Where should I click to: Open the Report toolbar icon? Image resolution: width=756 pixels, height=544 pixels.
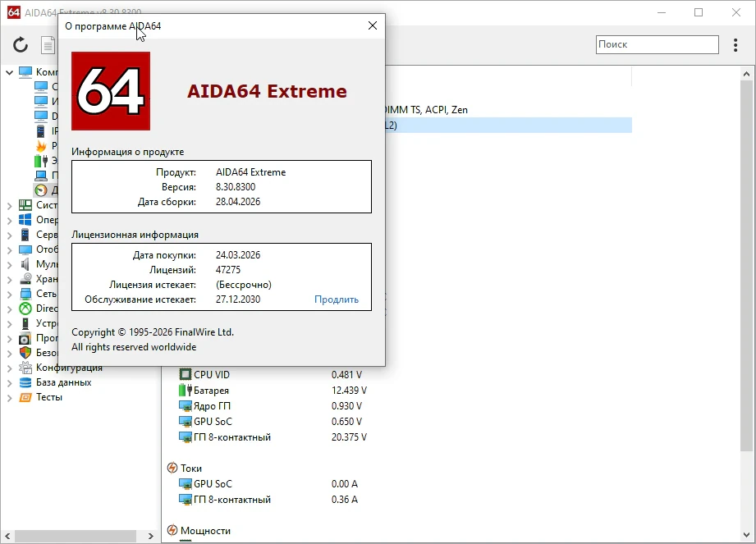point(48,45)
